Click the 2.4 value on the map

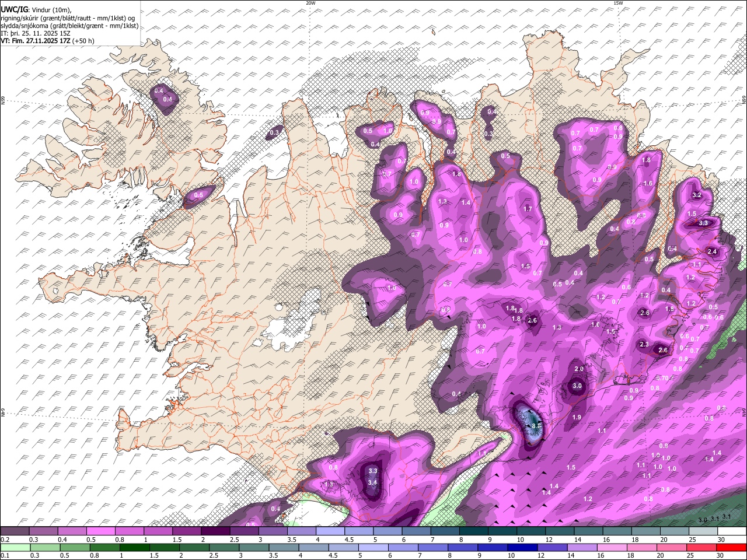(712, 251)
